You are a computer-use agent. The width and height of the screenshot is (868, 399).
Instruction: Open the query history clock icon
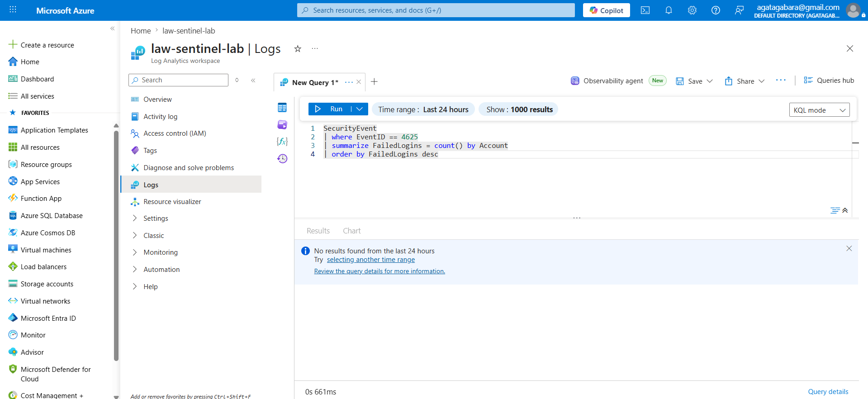(282, 158)
